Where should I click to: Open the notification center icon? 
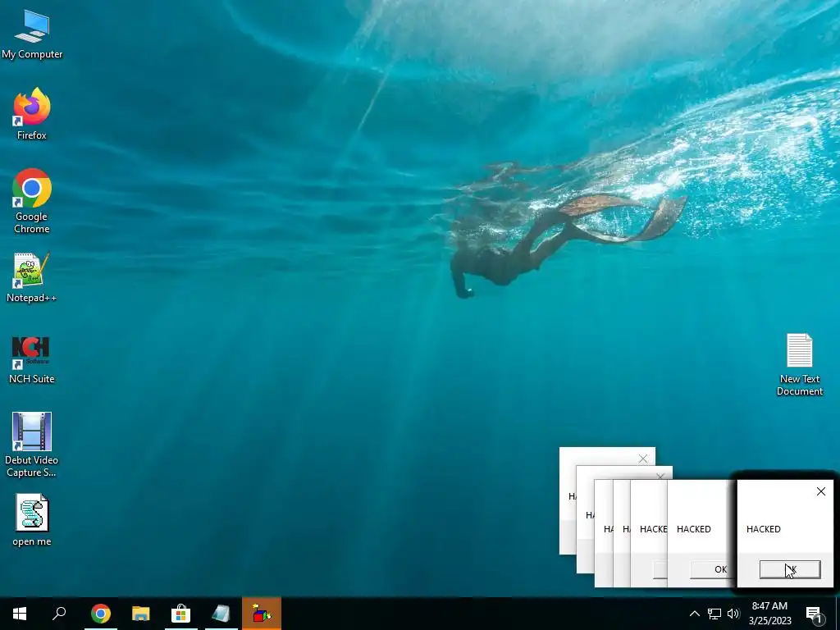coord(815,614)
